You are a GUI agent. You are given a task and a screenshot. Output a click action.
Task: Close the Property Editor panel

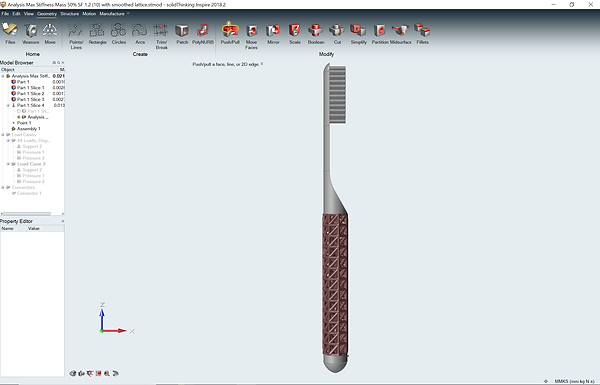63,221
